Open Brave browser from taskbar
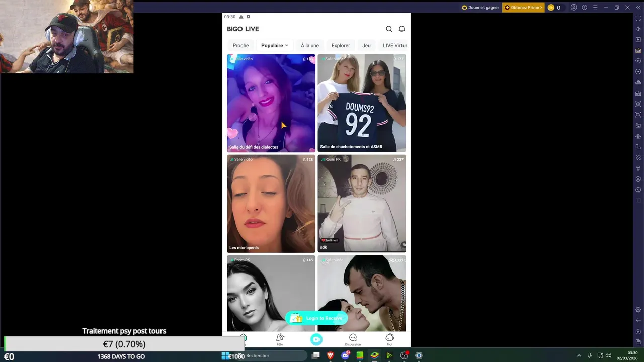The height and width of the screenshot is (362, 644). tap(331, 355)
